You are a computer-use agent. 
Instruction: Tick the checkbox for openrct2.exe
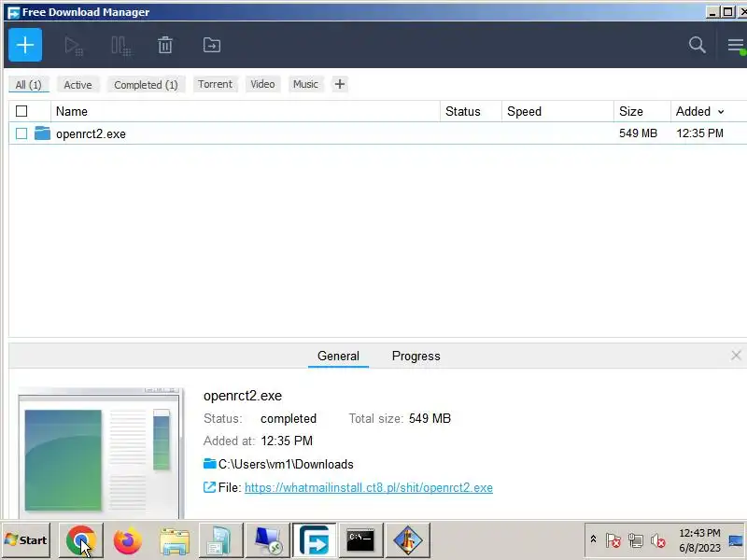[x=21, y=133]
